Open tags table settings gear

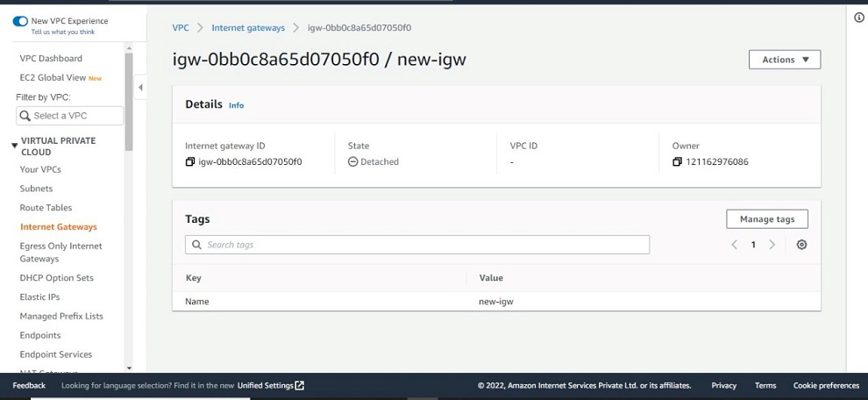pos(801,245)
